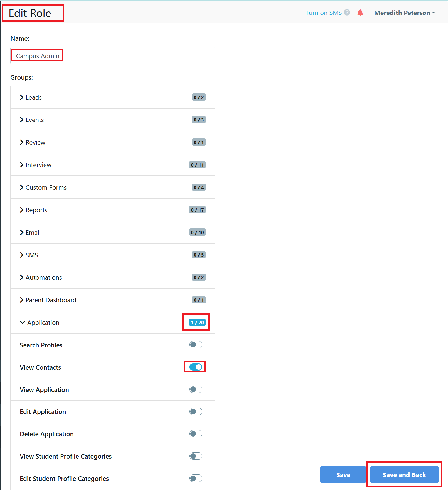Viewport: 448px width, 490px height.
Task: Click the help icon next to Turn on SMS
Action: 347,13
